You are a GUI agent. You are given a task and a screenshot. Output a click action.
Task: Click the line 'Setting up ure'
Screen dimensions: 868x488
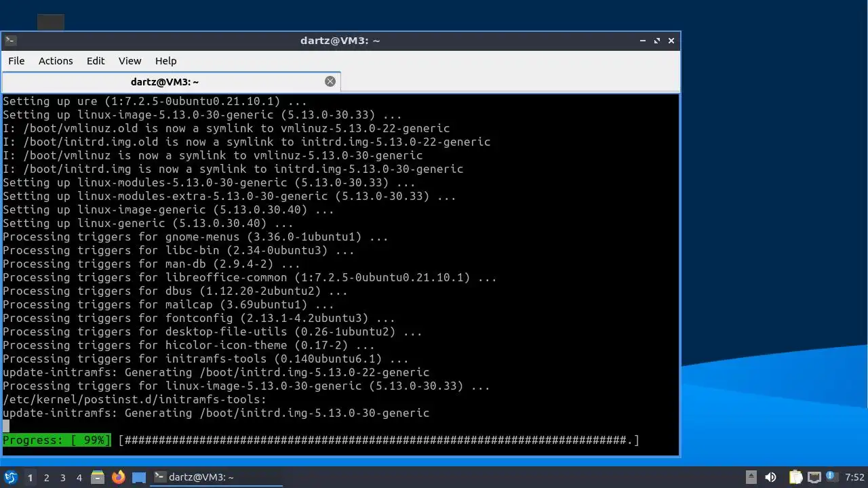coord(155,102)
